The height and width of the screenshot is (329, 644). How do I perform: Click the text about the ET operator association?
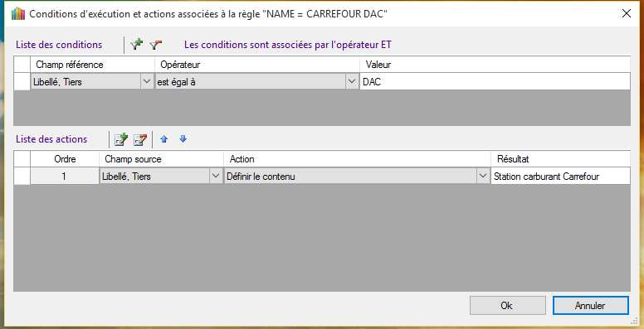(288, 45)
